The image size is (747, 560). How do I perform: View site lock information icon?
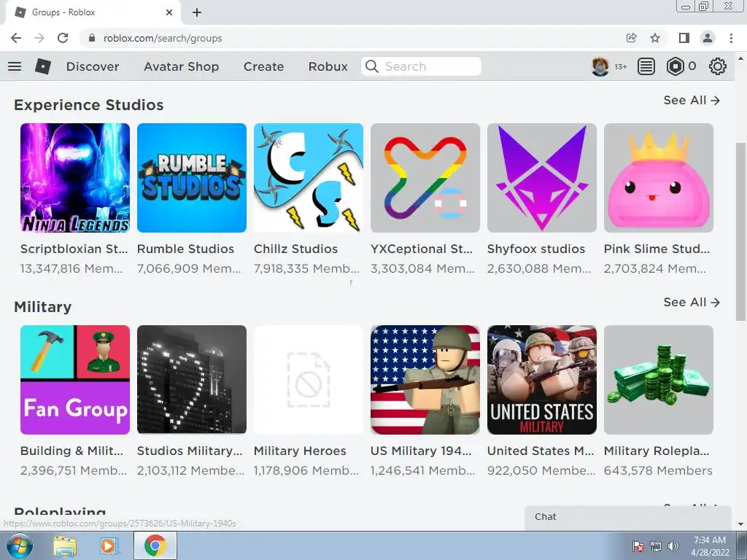[x=92, y=38]
